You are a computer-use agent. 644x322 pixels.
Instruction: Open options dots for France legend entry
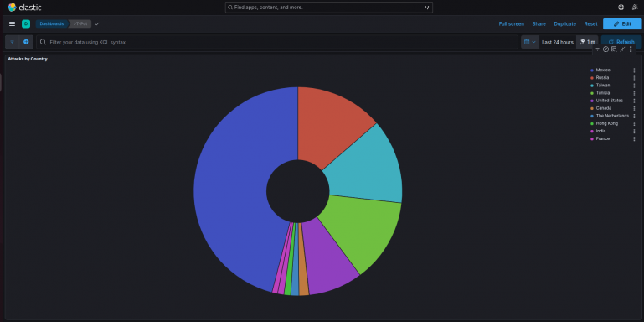tap(634, 139)
